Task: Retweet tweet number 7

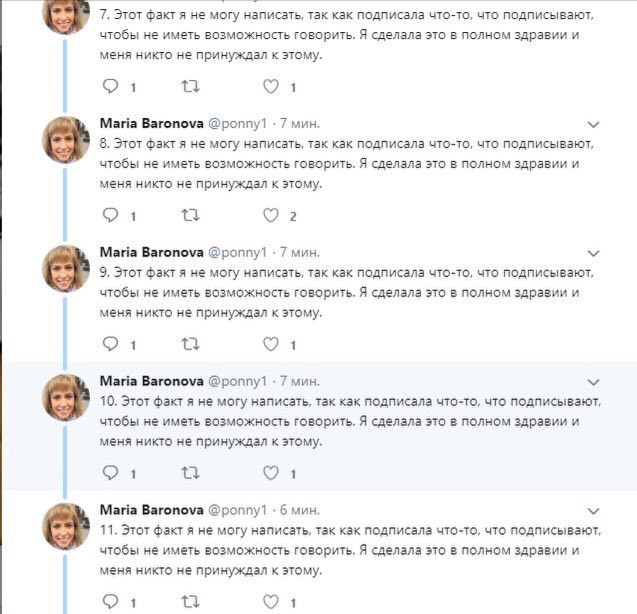Action: tap(190, 86)
